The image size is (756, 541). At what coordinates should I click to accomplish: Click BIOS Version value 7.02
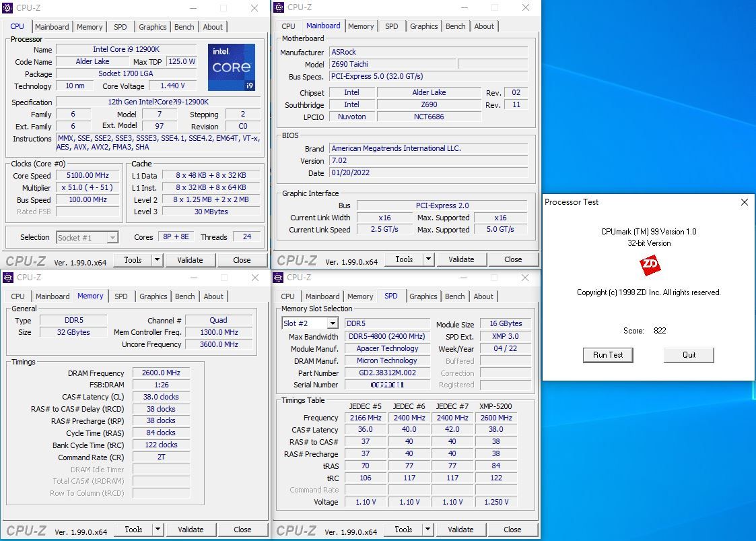click(x=429, y=161)
